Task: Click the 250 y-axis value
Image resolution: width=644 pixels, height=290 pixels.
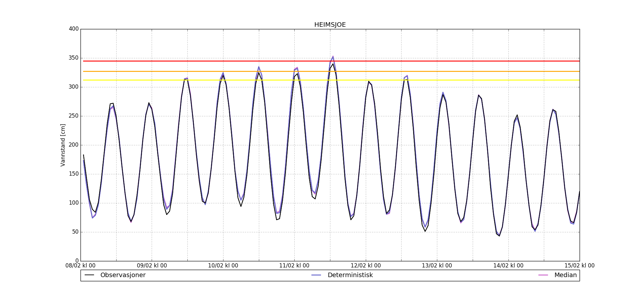Action: click(x=74, y=116)
